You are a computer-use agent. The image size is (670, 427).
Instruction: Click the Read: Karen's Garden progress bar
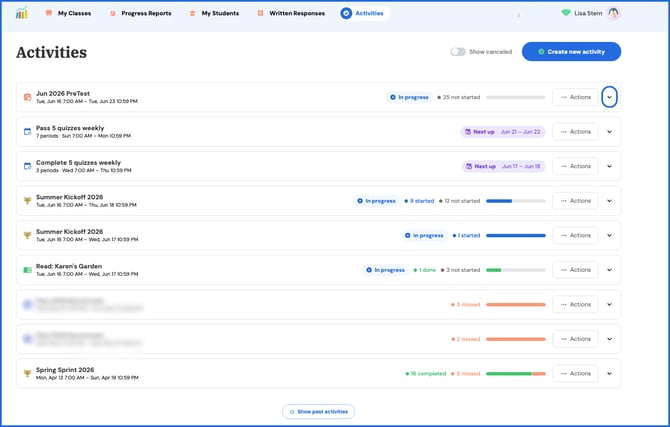click(516, 270)
